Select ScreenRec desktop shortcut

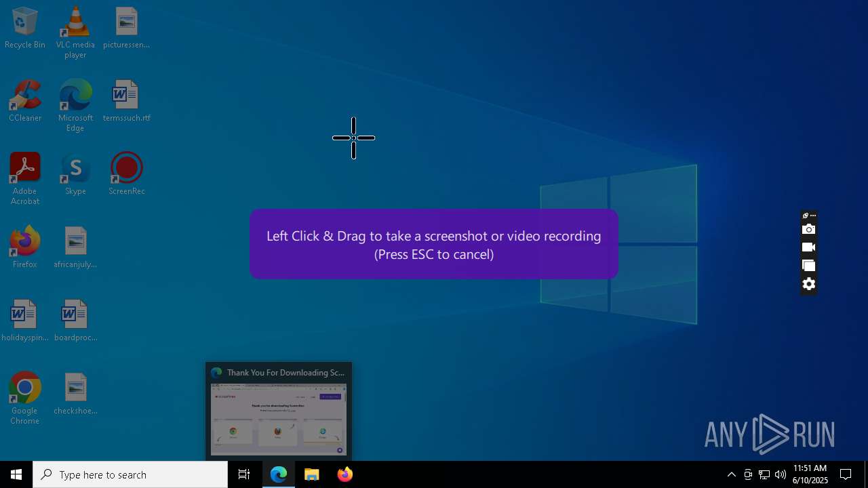tap(126, 175)
